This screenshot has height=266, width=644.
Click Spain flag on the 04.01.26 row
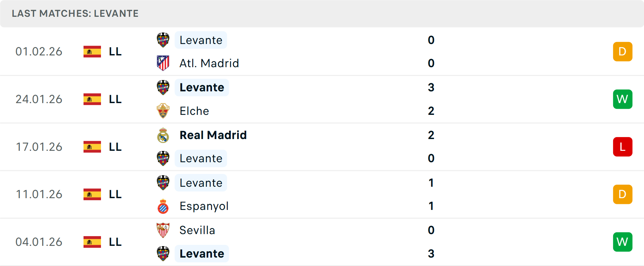coord(92,242)
